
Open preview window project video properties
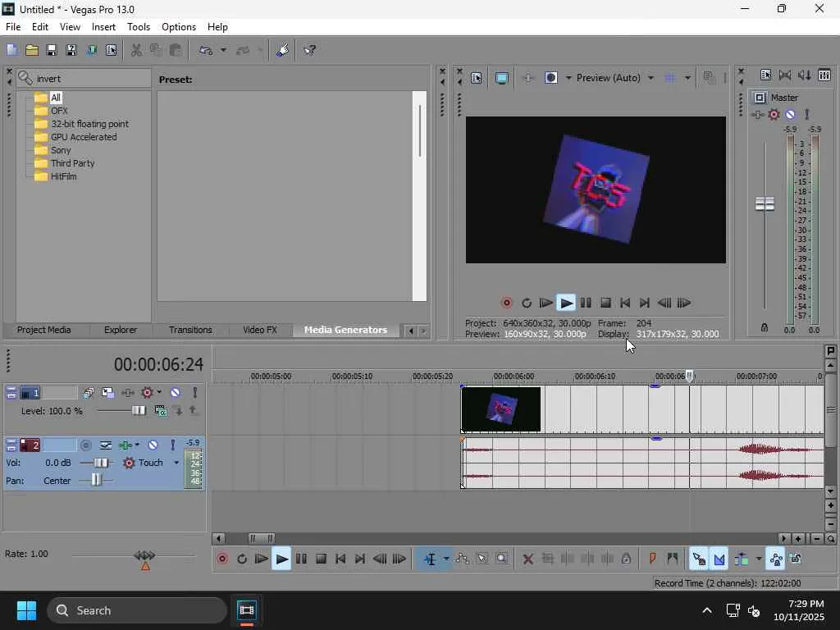(477, 78)
